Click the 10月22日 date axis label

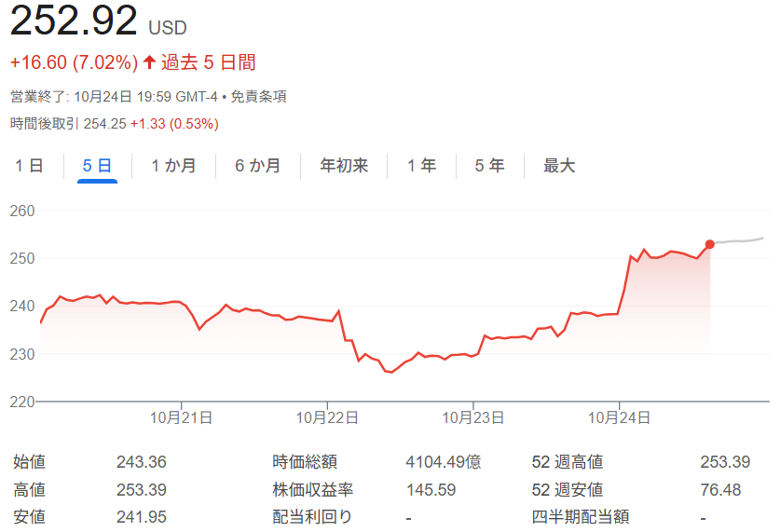pyautogui.click(x=327, y=417)
